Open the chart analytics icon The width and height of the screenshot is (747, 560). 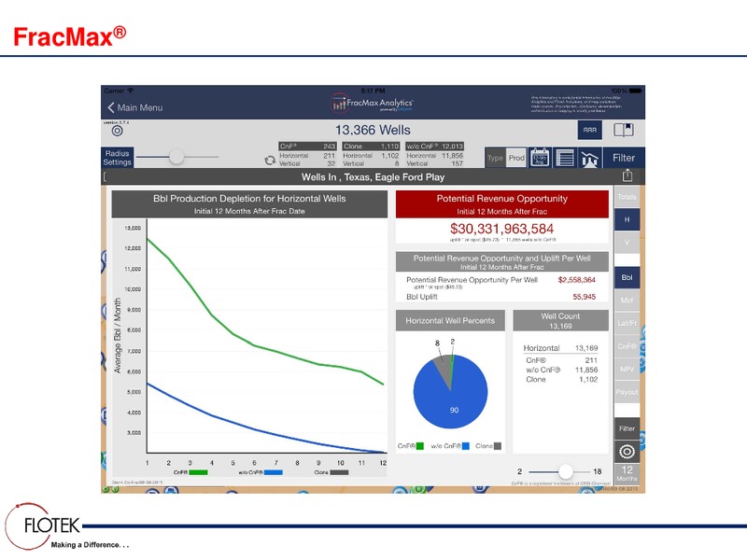pyautogui.click(x=590, y=159)
